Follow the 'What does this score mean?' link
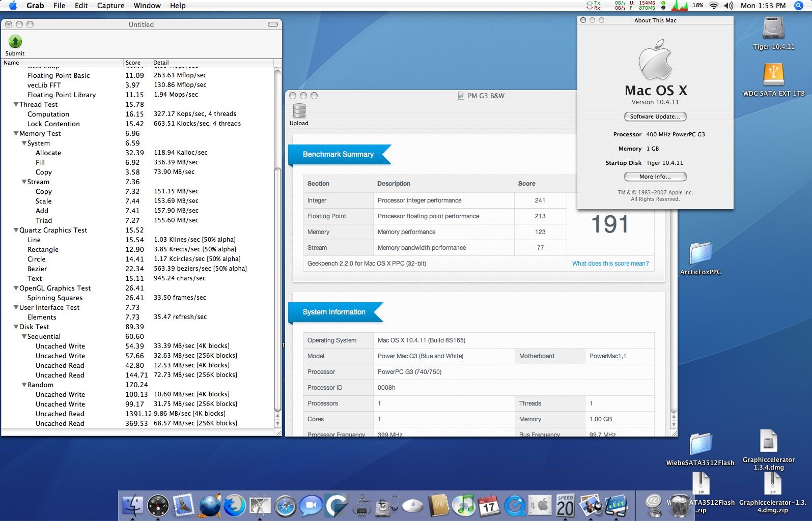 point(610,264)
